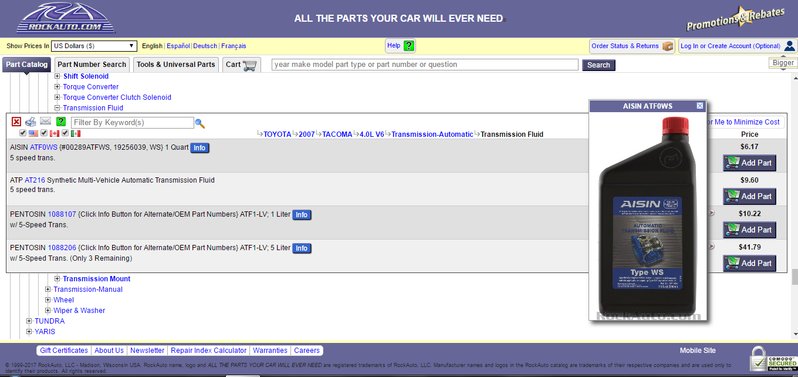
Task: Open Info for PENTOSIN 1088107
Action: (302, 215)
